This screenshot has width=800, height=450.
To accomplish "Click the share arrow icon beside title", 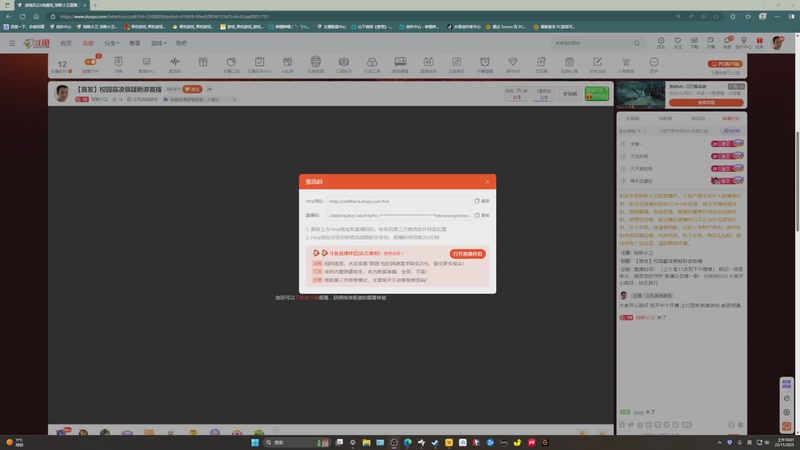I will pyautogui.click(x=209, y=89).
